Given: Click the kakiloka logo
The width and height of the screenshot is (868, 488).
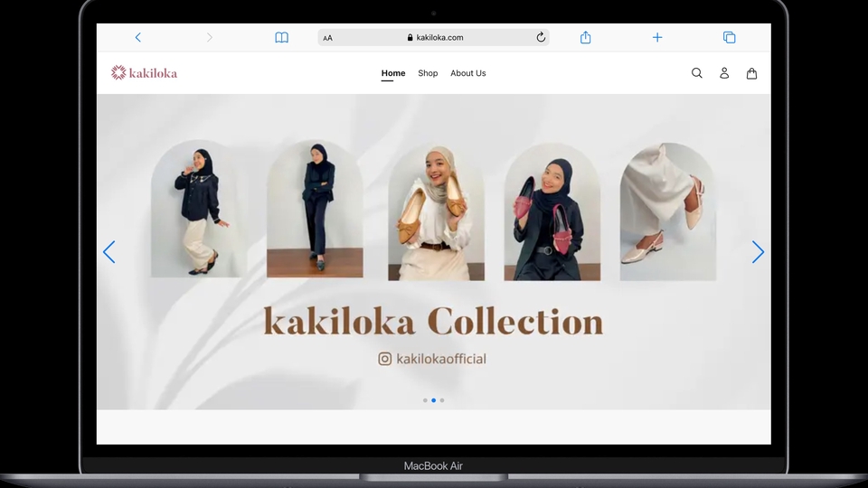Looking at the screenshot, I should tap(144, 72).
